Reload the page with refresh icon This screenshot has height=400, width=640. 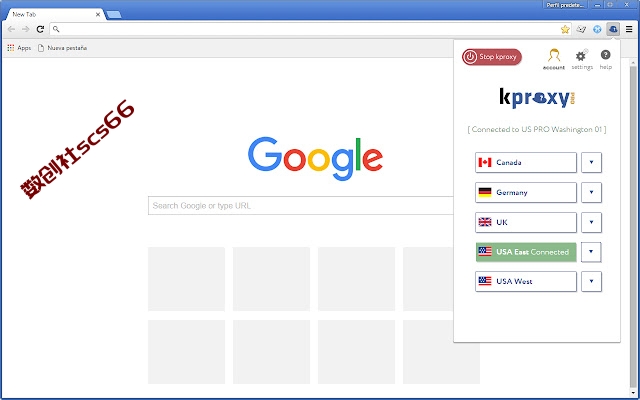pyautogui.click(x=40, y=29)
